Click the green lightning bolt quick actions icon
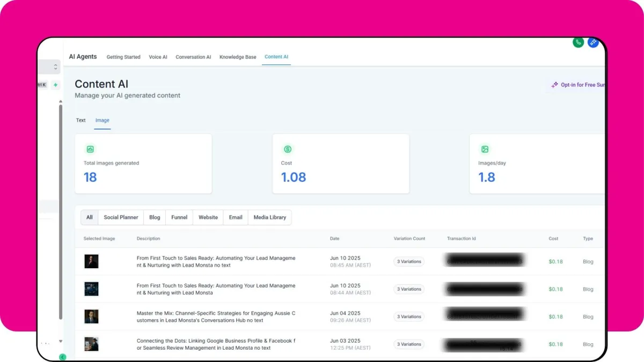 55,85
